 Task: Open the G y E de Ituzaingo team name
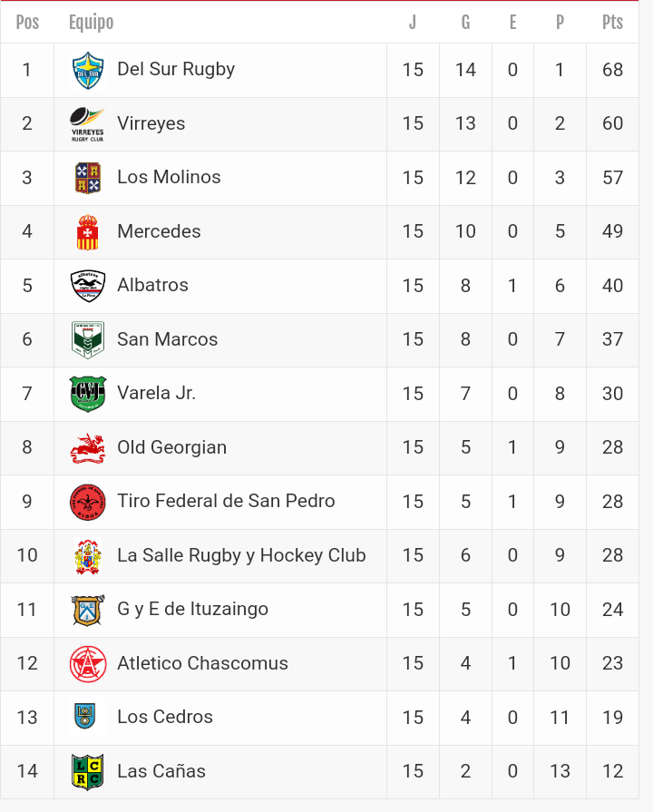coord(192,610)
